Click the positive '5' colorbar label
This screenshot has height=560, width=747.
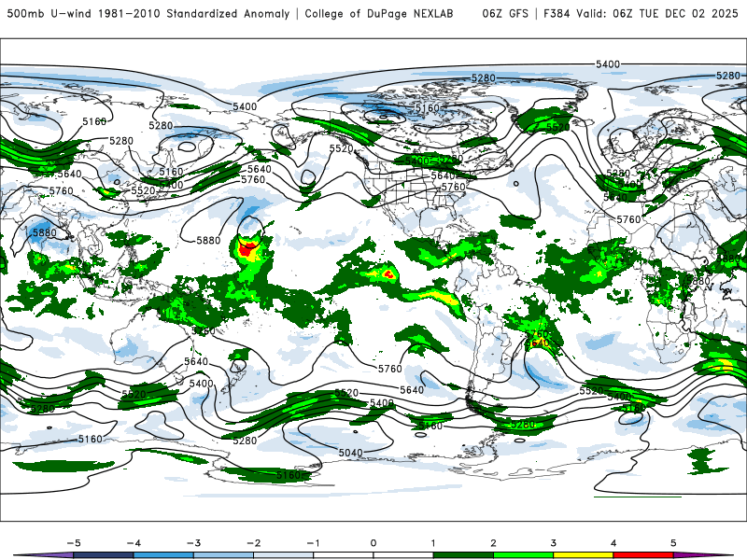coord(673,543)
